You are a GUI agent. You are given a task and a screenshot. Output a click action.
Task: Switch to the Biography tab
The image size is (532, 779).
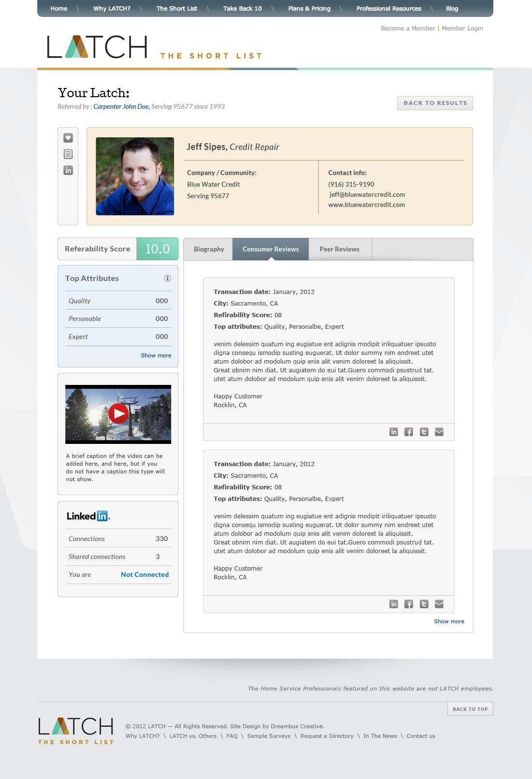coord(208,249)
